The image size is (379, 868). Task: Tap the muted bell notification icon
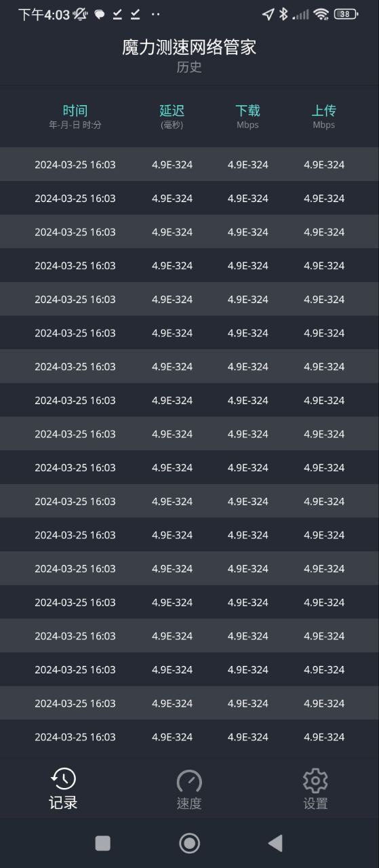[x=81, y=14]
